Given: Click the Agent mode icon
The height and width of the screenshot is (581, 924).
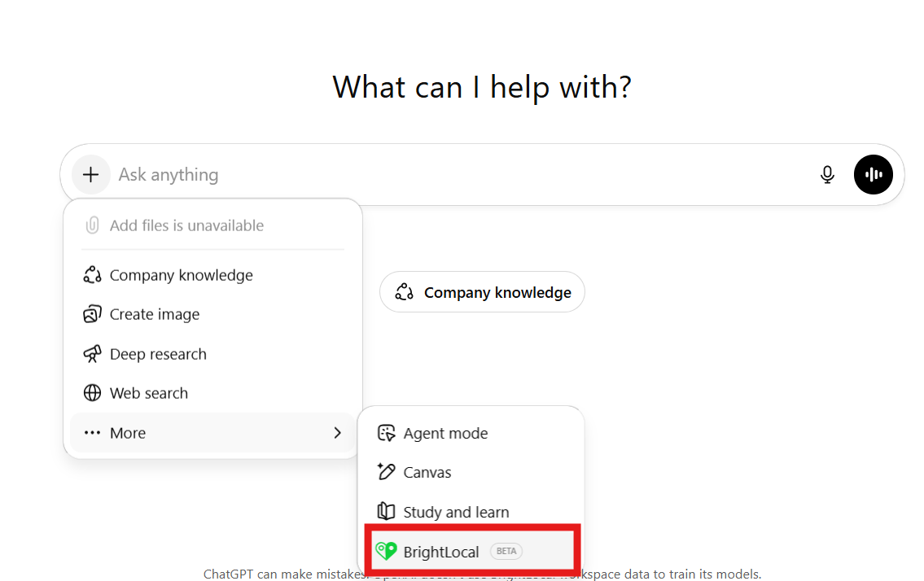Looking at the screenshot, I should (387, 433).
